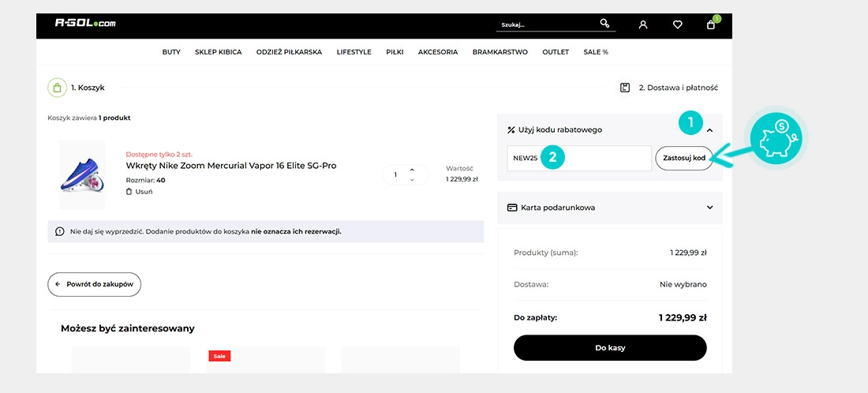Click the Do zapłaty total 1 229,99 zł
The image size is (868, 393).
tap(683, 318)
